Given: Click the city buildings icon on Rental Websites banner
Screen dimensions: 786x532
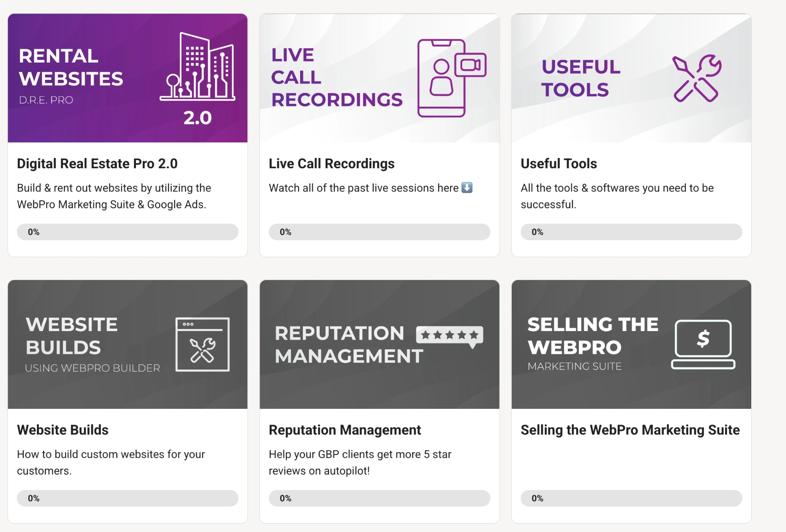Looking at the screenshot, I should pyautogui.click(x=197, y=66).
